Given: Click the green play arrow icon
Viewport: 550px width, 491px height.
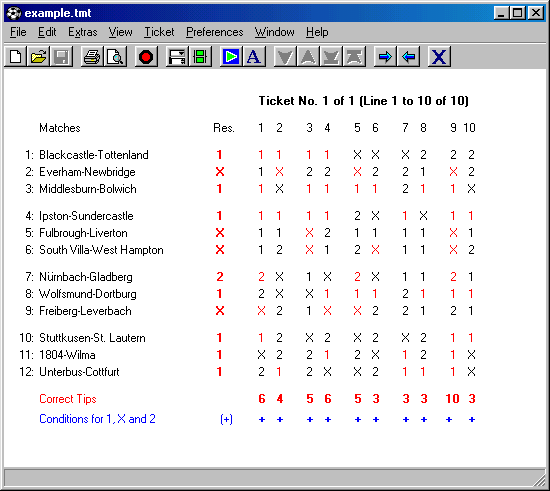Looking at the screenshot, I should click(231, 56).
